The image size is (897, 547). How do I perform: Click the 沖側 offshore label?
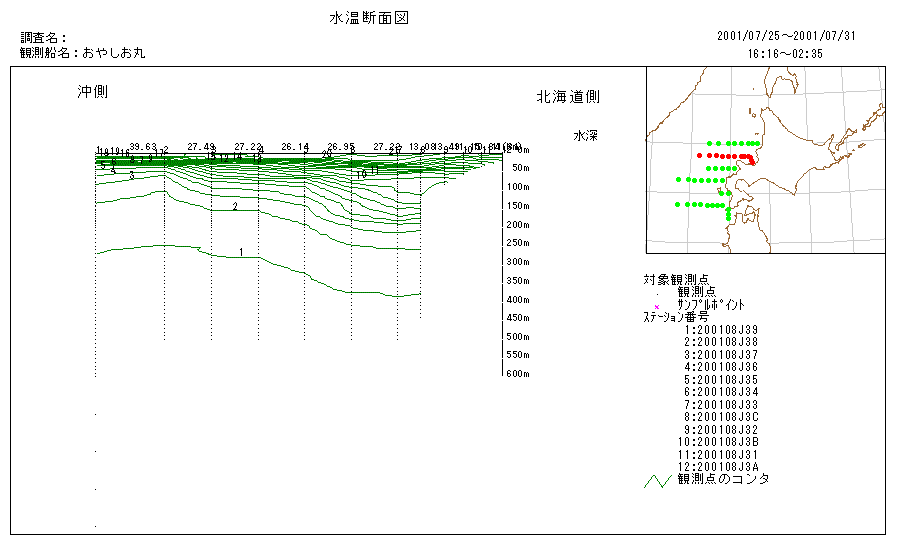[x=93, y=92]
